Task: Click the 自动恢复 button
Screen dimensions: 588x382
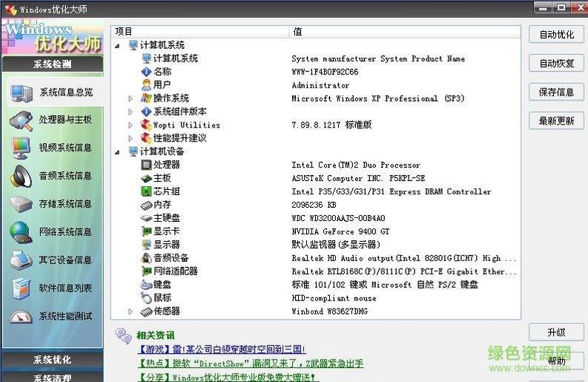Action: (x=557, y=63)
